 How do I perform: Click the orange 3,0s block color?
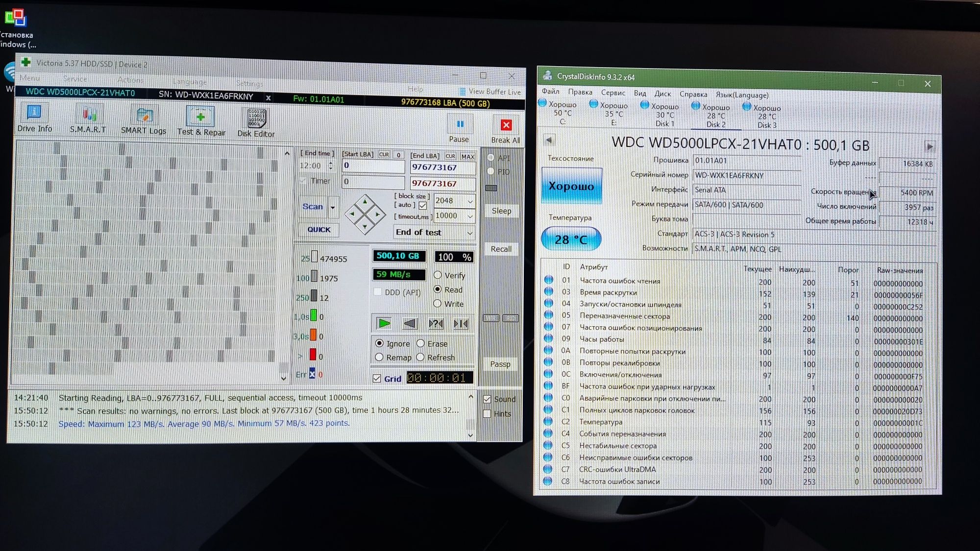[x=314, y=335]
